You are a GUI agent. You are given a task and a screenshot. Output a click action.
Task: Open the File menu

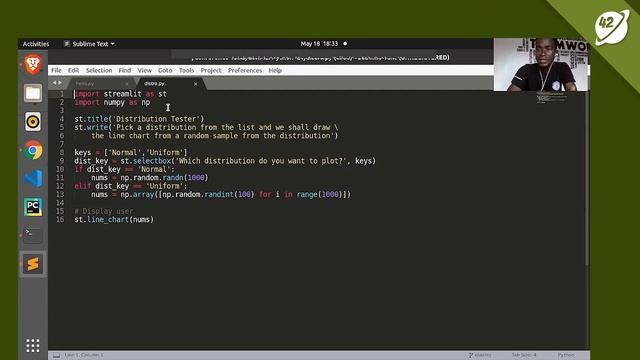(x=56, y=70)
